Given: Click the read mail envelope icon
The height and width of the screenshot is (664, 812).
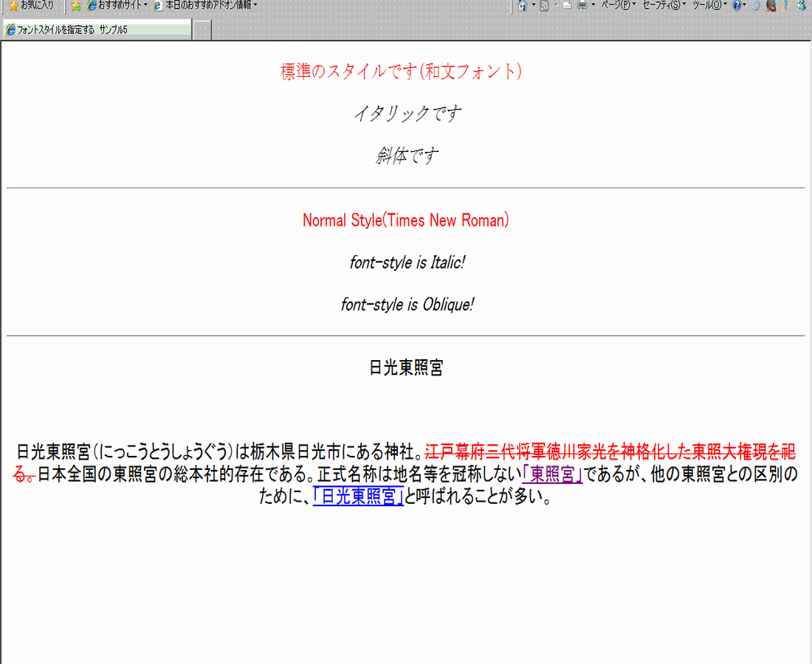Looking at the screenshot, I should click(567, 5).
